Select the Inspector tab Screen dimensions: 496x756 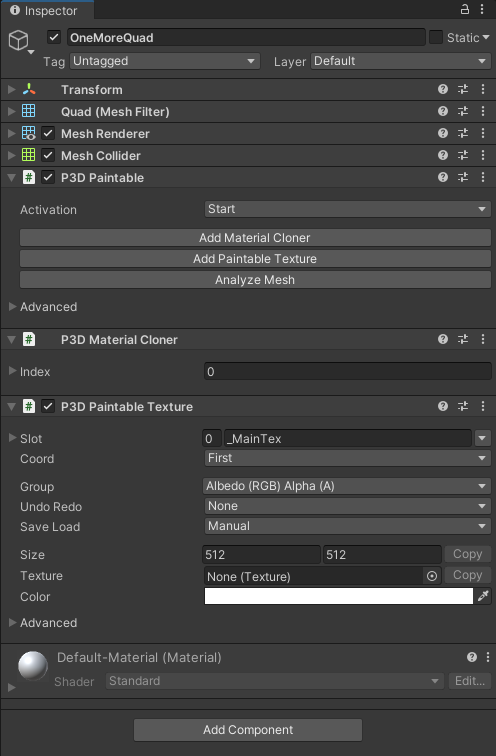[44, 10]
